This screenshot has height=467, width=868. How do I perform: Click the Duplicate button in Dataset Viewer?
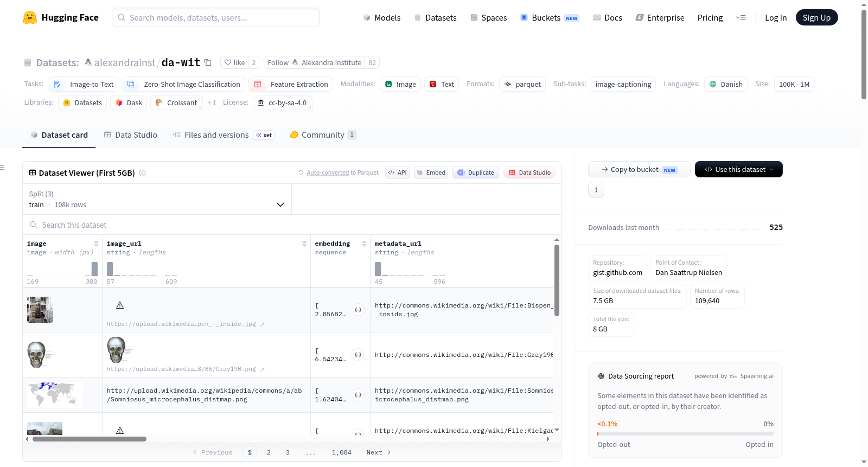pyautogui.click(x=476, y=172)
